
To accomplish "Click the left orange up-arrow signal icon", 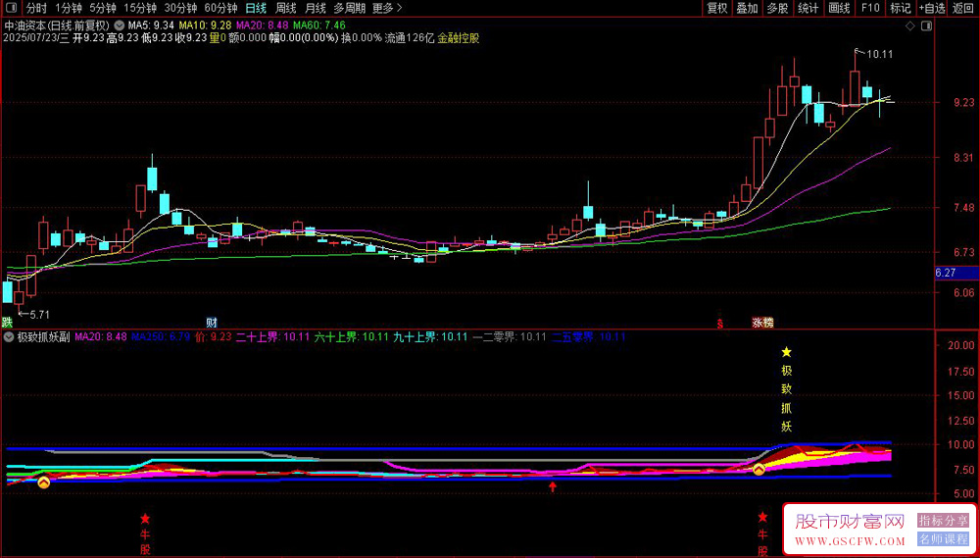I will [44, 482].
